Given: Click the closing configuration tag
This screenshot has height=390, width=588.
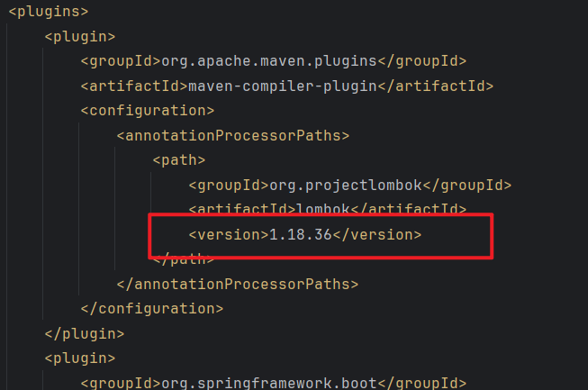Looking at the screenshot, I should (152, 309).
